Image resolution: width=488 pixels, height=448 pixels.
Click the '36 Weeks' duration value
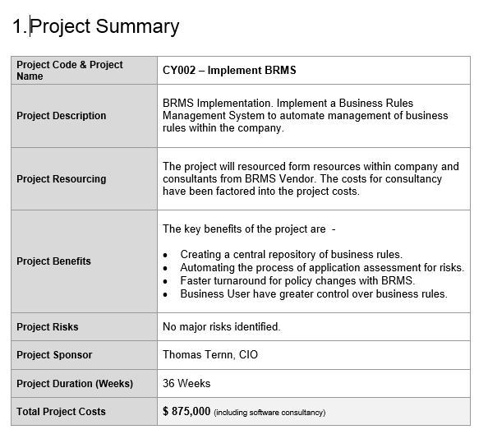click(186, 384)
